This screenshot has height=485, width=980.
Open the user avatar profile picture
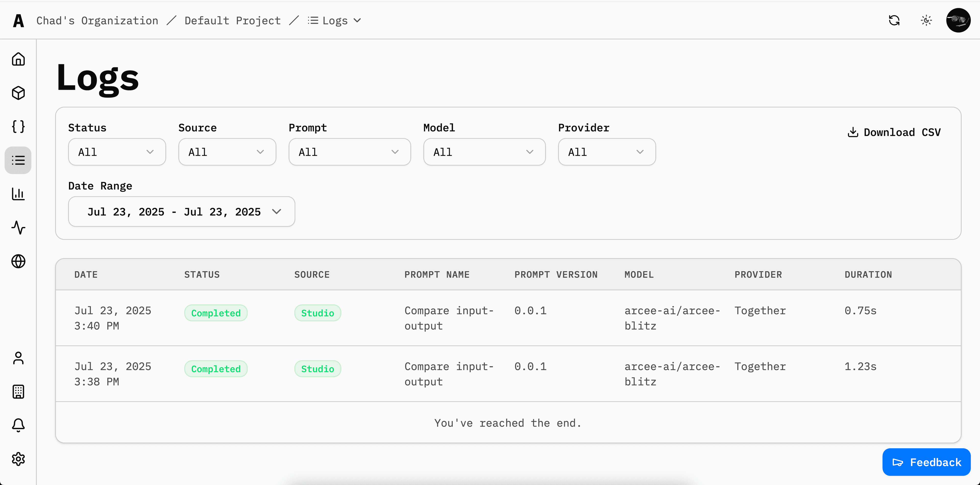[958, 20]
